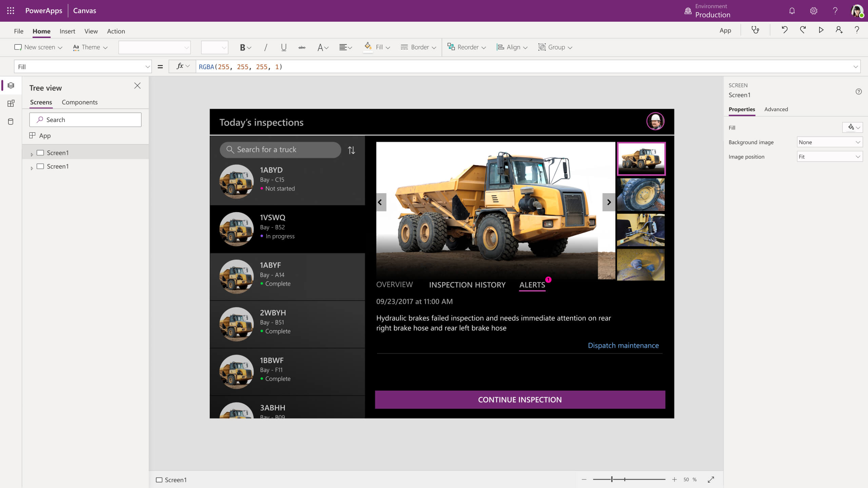Click the Dispatch maintenance link
The height and width of the screenshot is (488, 868).
[x=624, y=345]
